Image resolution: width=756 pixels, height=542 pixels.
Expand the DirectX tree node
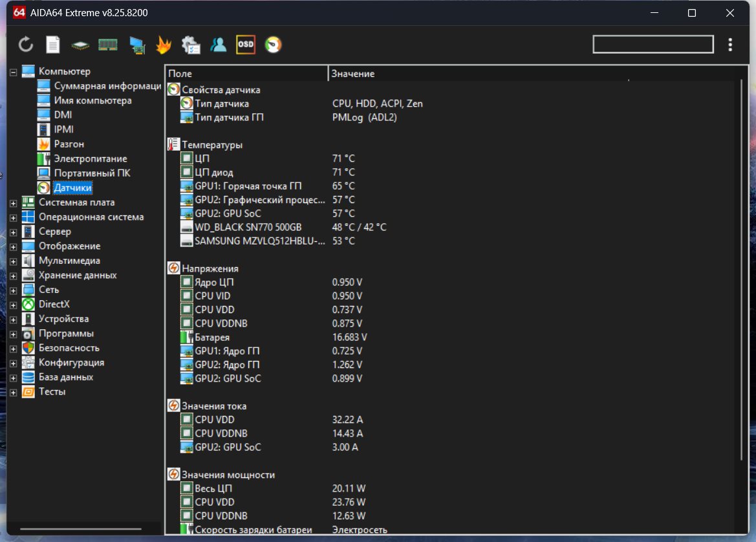[14, 305]
